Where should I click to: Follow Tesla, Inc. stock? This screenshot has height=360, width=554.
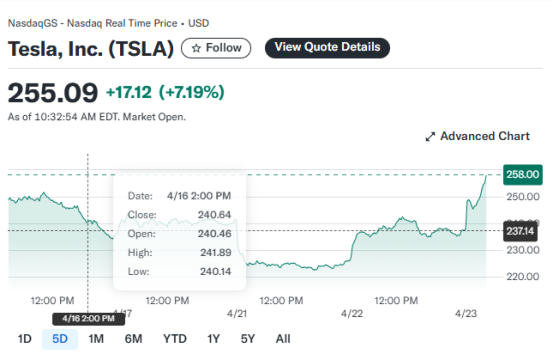(x=216, y=48)
